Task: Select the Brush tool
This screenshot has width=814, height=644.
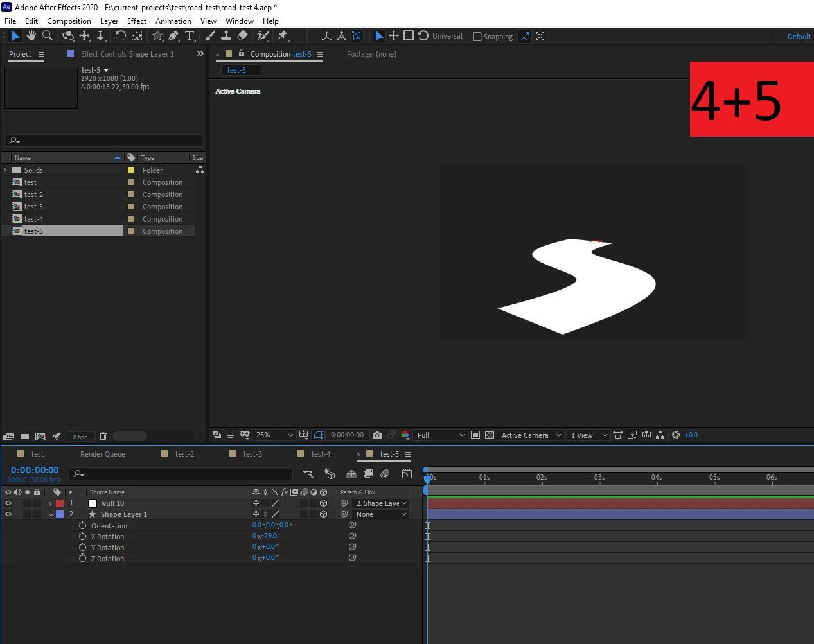Action: click(x=210, y=36)
